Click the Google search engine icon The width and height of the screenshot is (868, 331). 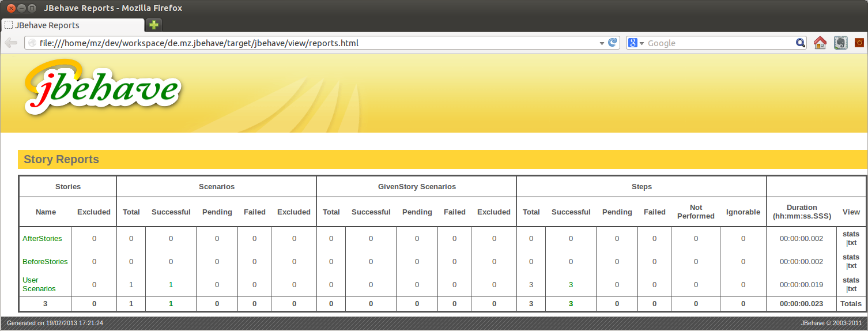point(632,43)
